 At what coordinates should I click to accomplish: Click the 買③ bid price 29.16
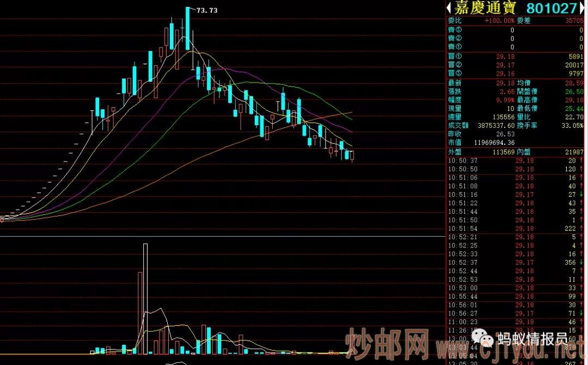coord(505,74)
